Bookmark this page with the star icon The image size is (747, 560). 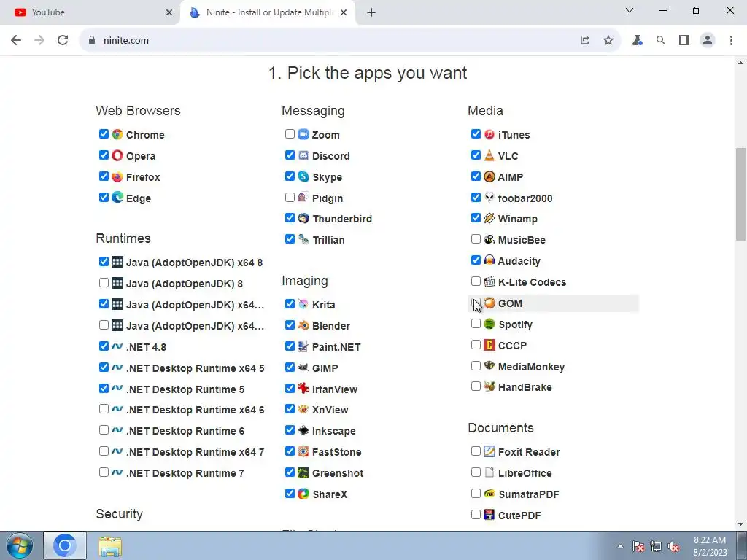[x=608, y=41]
